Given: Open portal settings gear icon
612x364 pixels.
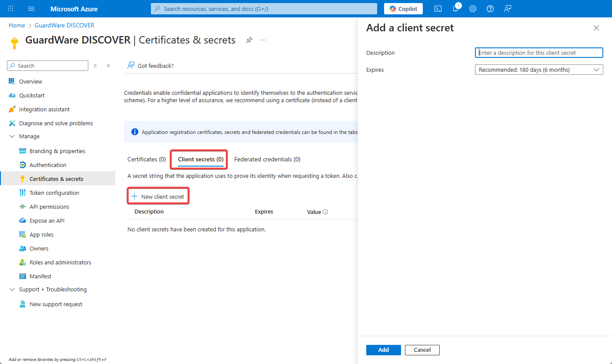Looking at the screenshot, I should pos(473,9).
